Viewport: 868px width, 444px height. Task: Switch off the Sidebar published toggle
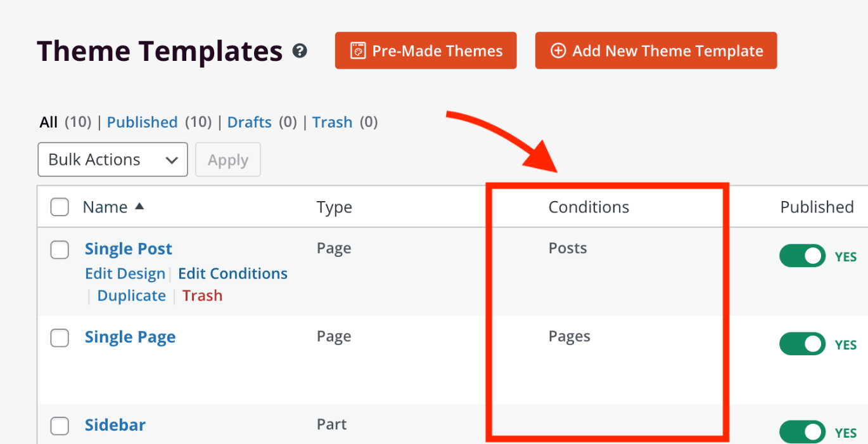(802, 433)
